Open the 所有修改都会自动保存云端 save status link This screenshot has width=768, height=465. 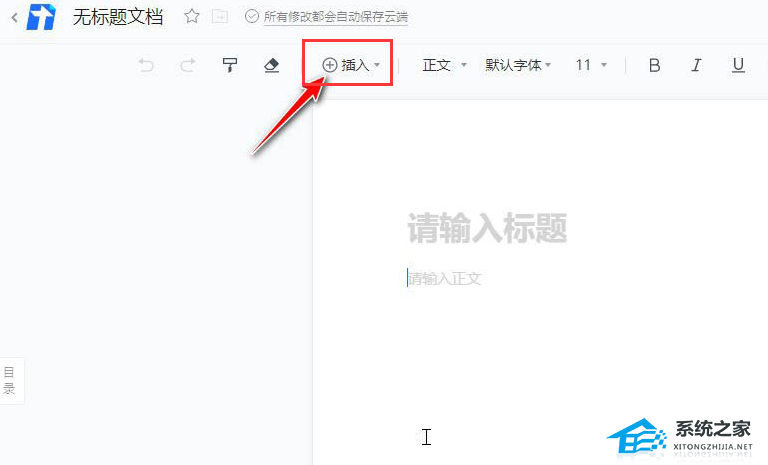click(x=336, y=17)
